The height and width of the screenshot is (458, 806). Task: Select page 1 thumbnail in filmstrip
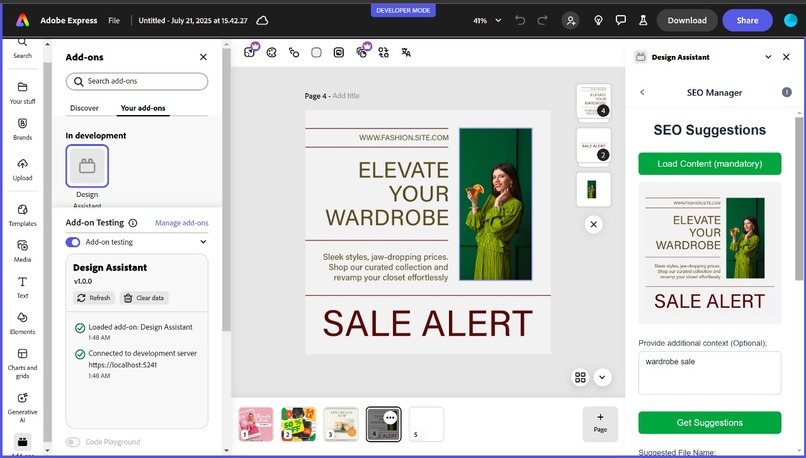256,424
